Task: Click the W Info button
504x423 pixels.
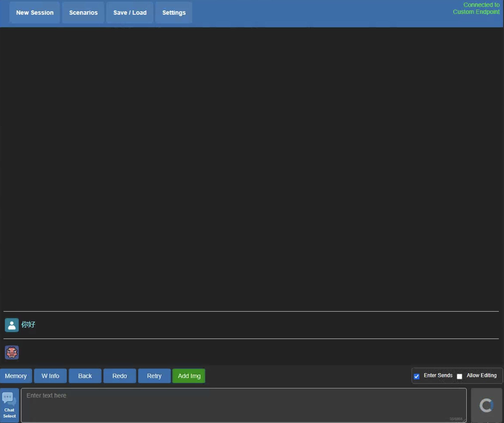Action: click(x=50, y=376)
